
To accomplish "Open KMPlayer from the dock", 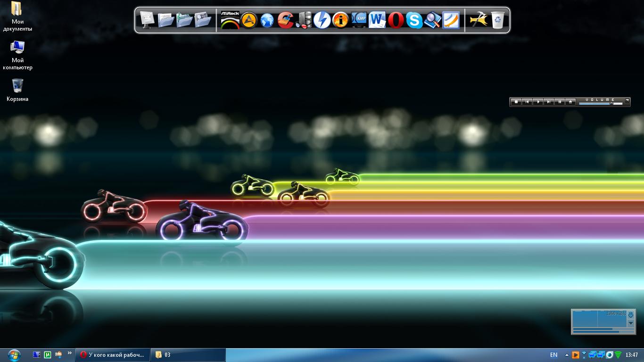I will 359,20.
